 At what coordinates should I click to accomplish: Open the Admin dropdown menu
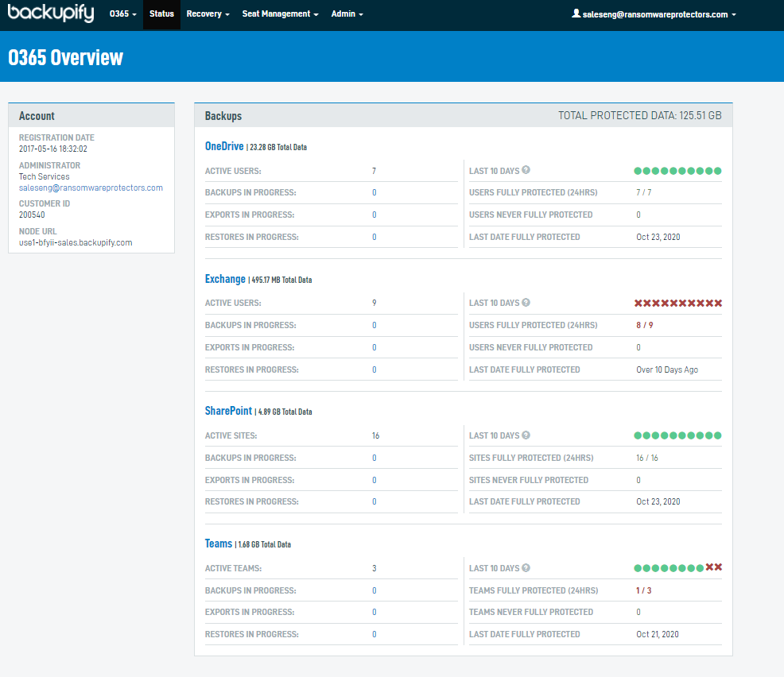point(347,14)
